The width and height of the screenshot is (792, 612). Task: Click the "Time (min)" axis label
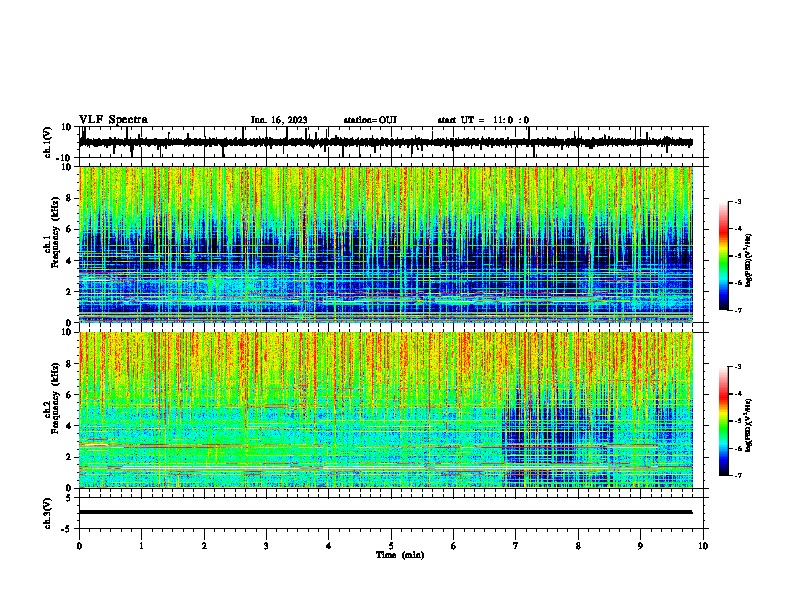click(400, 555)
